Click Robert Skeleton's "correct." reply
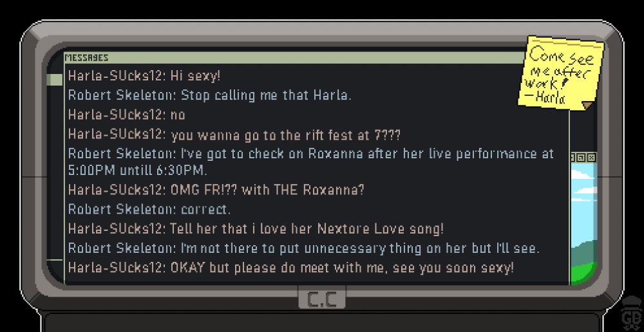 [x=149, y=209]
